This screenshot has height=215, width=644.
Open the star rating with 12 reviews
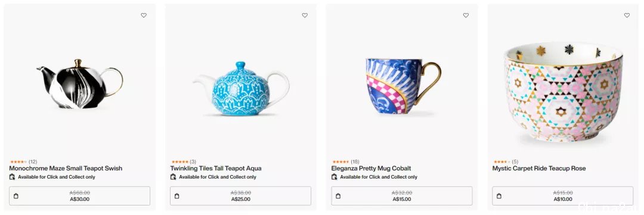[x=23, y=161]
